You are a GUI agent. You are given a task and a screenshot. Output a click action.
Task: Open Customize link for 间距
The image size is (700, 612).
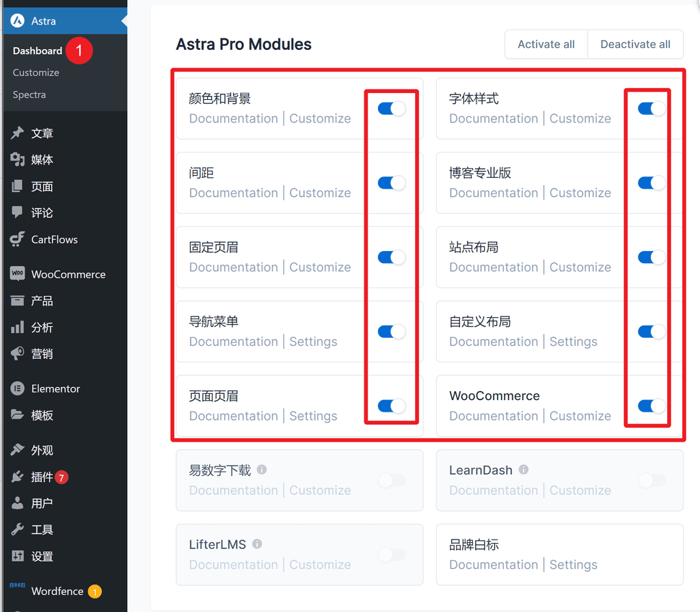click(x=320, y=193)
